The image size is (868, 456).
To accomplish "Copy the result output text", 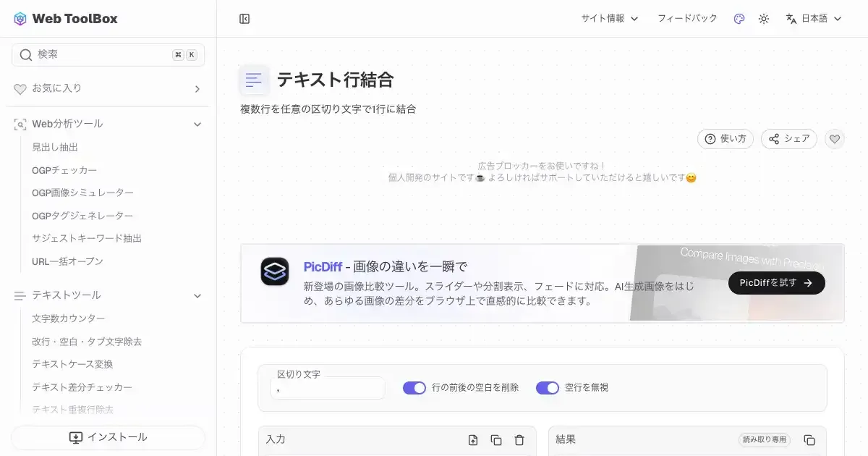I will (x=809, y=440).
